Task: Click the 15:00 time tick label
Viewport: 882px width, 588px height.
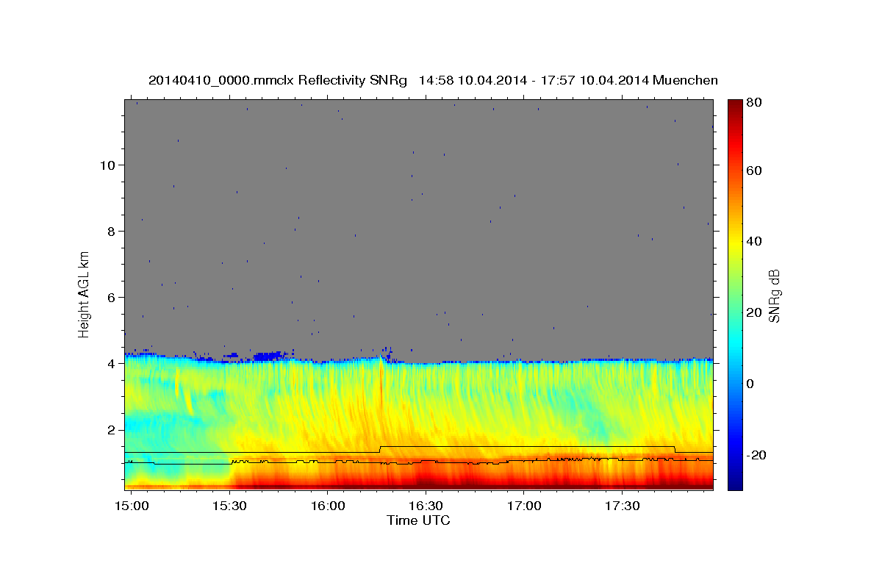Action: pyautogui.click(x=132, y=506)
